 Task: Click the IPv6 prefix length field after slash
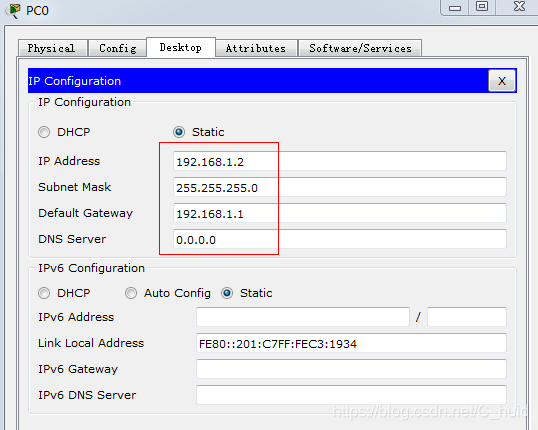pos(467,317)
